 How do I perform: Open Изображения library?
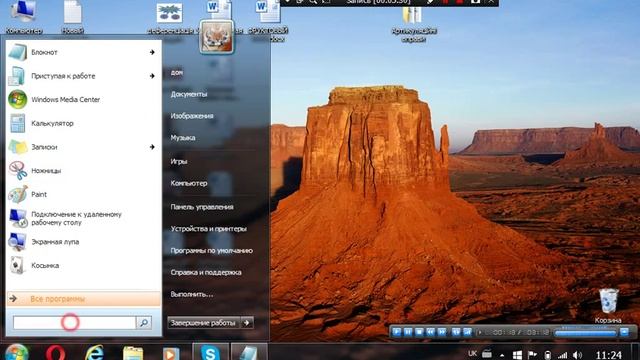[192, 116]
